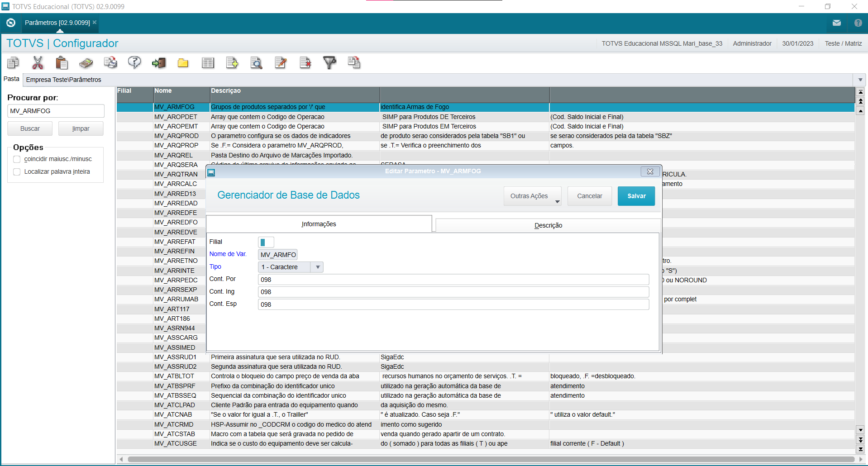Toggle coincidir maiusc./minusc checkbox
The image size is (868, 466).
point(17,159)
